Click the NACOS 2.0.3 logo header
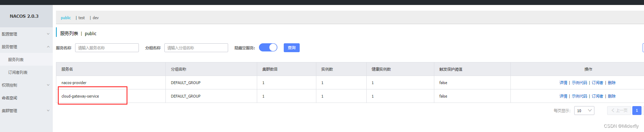 click(x=24, y=16)
